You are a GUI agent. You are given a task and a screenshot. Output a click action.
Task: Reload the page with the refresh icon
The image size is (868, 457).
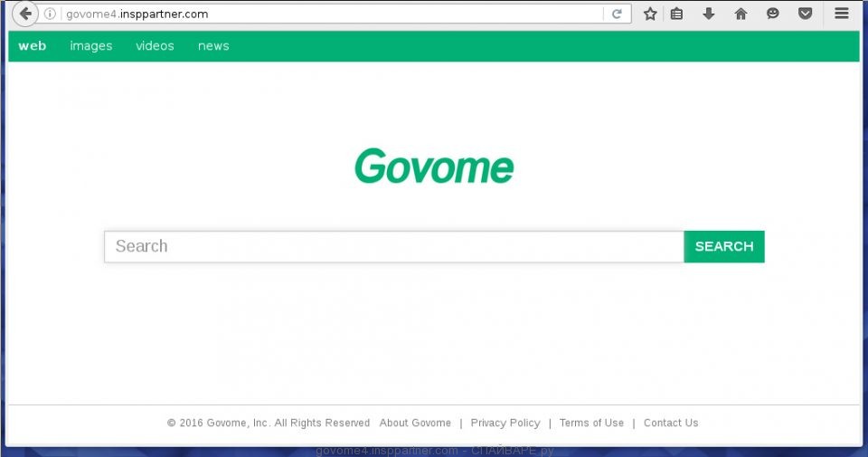pos(617,14)
